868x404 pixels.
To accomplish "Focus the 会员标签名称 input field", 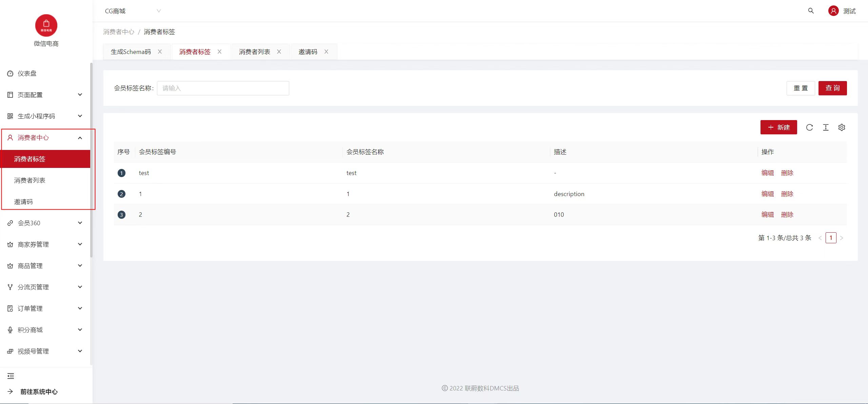I will tap(223, 88).
